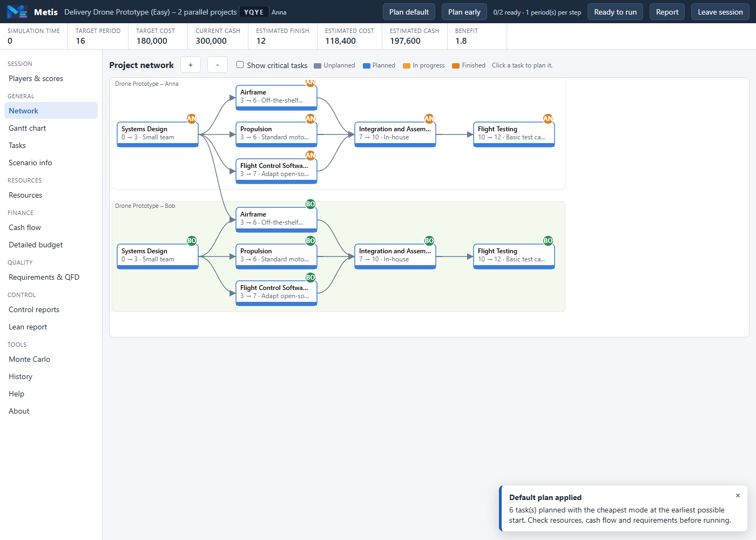Click the BO badge on Bob's Propulsion task
Screen dimensions: 756x540
310,241
